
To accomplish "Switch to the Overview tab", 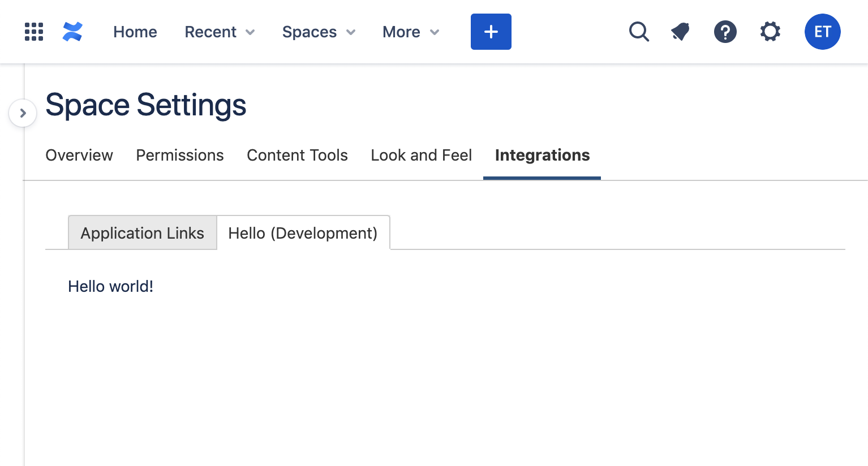I will (x=79, y=155).
